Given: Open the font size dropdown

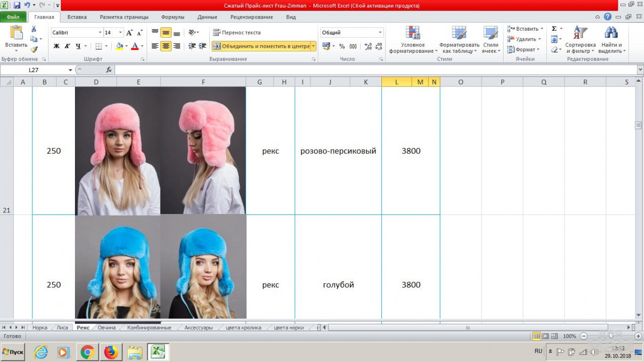Looking at the screenshot, I should pos(120,33).
